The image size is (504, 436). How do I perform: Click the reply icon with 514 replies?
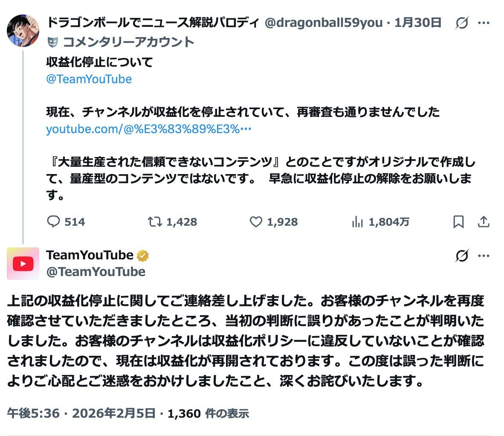53,222
